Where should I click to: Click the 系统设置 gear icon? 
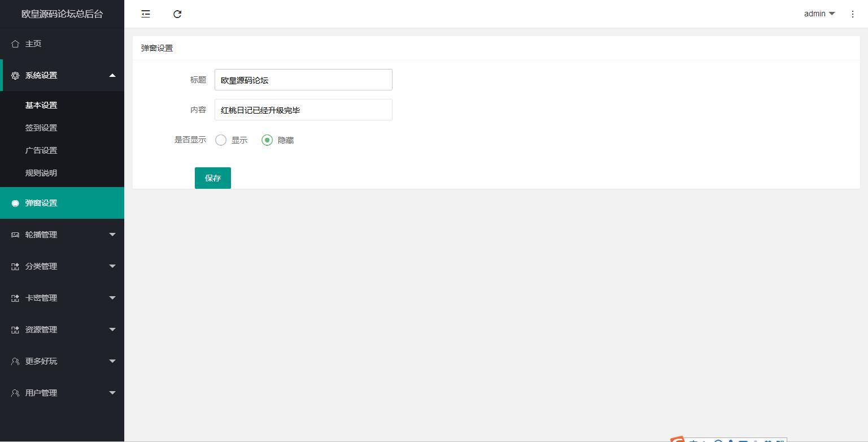15,75
